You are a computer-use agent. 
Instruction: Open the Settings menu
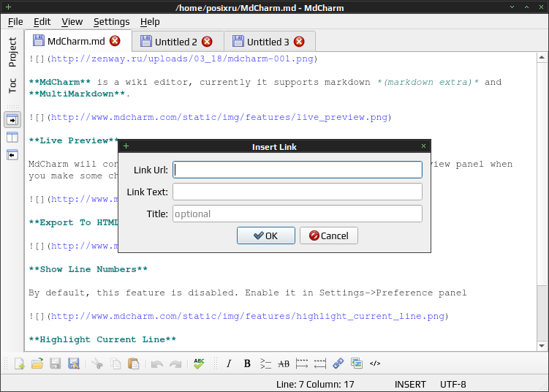point(111,22)
